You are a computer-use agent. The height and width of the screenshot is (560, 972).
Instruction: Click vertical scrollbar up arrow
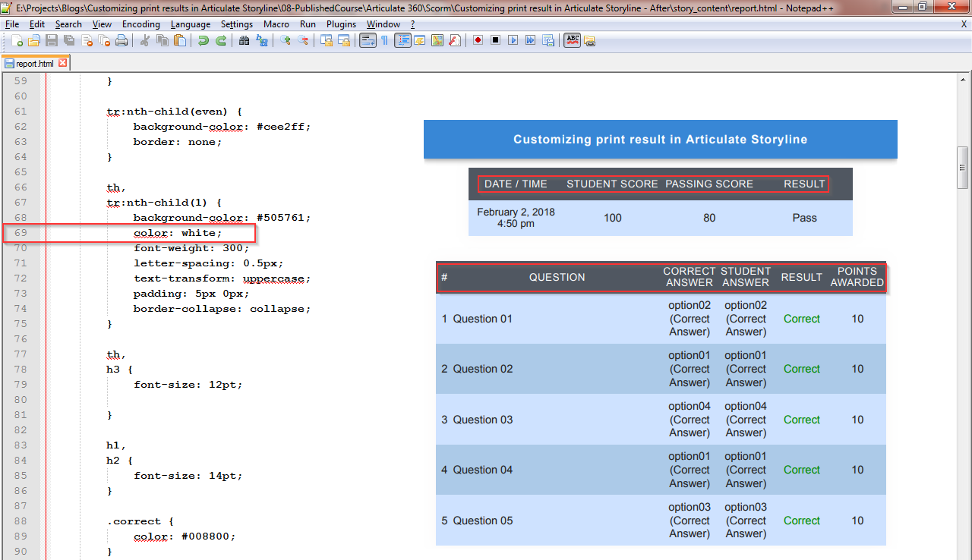pos(962,80)
